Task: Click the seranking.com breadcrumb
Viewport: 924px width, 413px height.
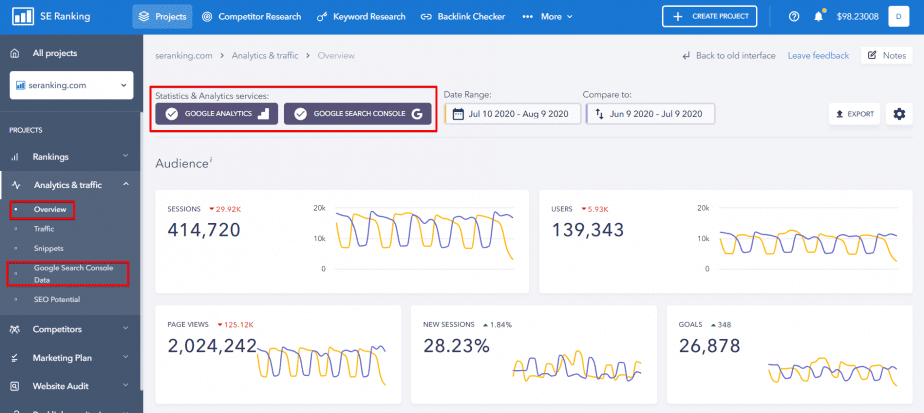Action: (x=183, y=55)
